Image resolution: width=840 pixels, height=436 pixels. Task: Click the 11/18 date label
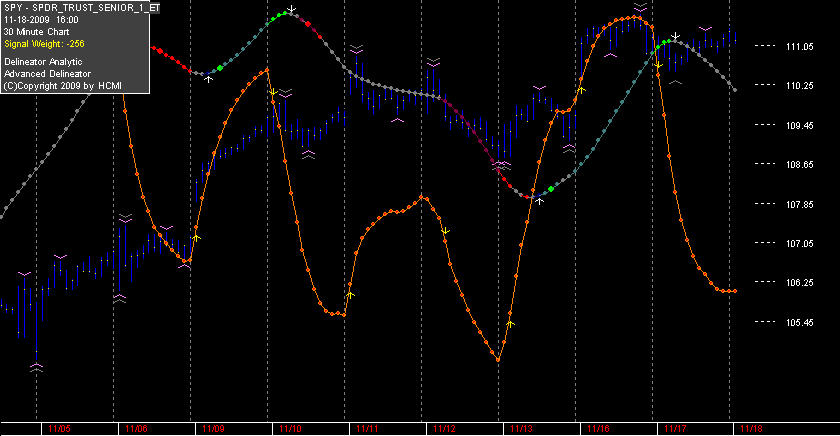click(x=751, y=429)
